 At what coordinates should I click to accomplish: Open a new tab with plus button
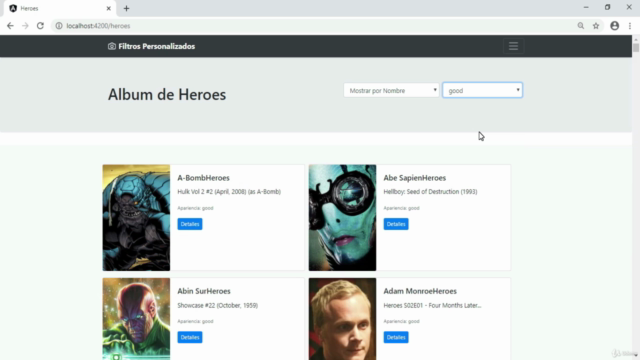click(126, 8)
